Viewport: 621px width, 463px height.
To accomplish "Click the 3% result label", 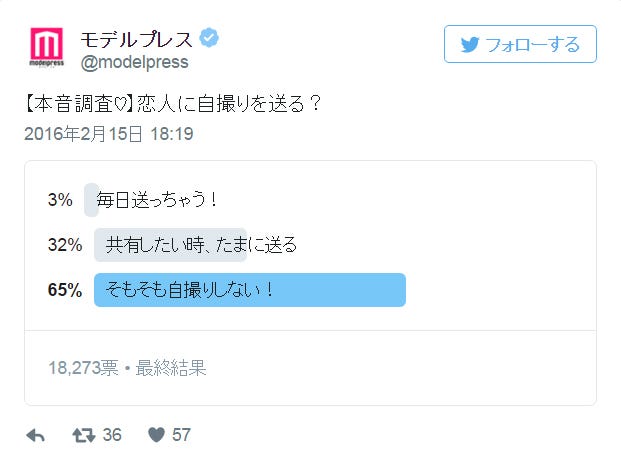I will pos(61,200).
